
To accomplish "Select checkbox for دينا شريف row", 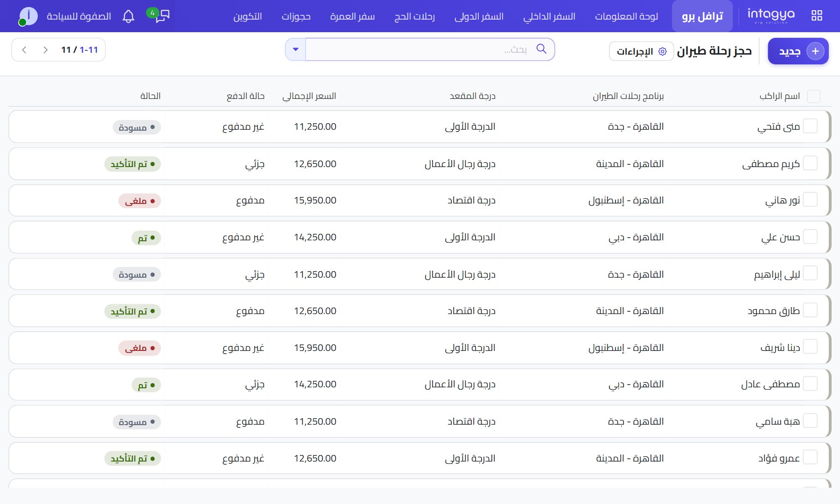I will coord(811,346).
